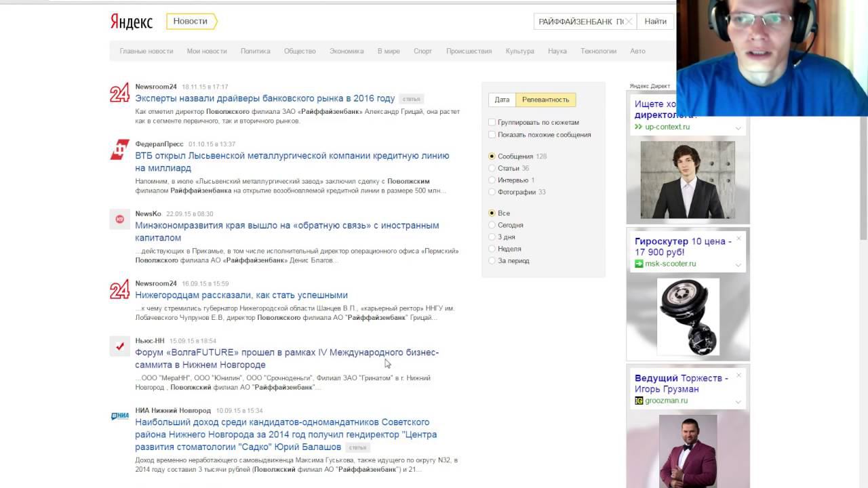
Task: Click the hoverboard ad image
Action: point(688,317)
